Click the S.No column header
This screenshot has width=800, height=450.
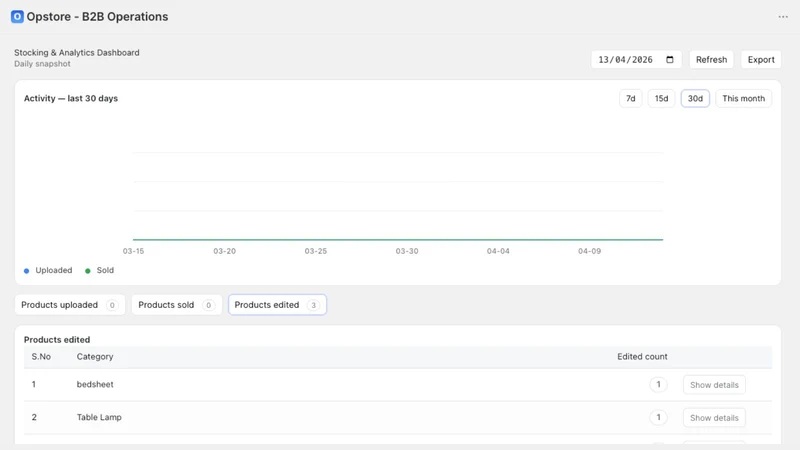tap(41, 357)
